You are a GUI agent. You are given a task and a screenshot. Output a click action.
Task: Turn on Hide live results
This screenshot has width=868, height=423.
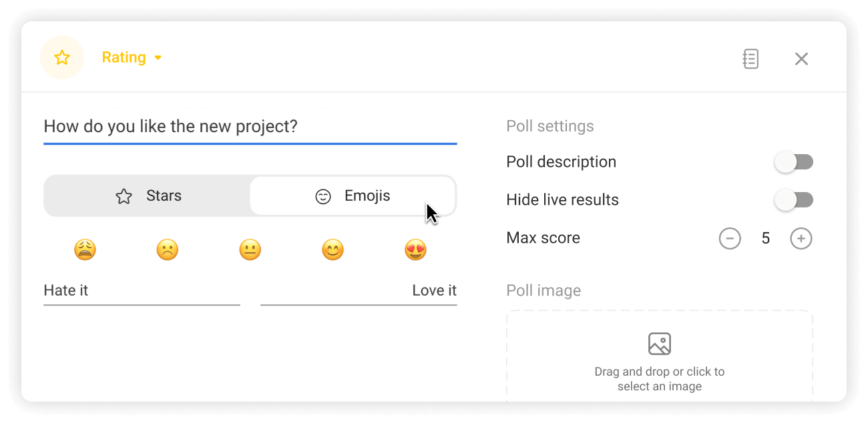click(x=793, y=200)
